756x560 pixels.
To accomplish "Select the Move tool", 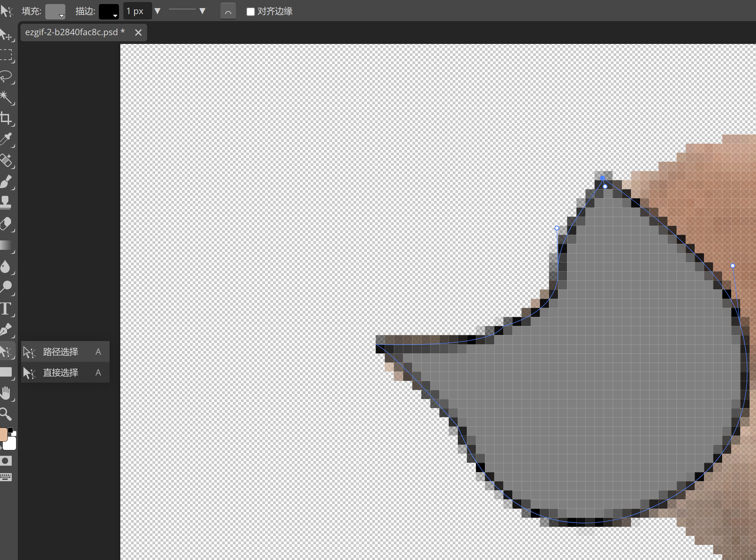I will tap(7, 34).
